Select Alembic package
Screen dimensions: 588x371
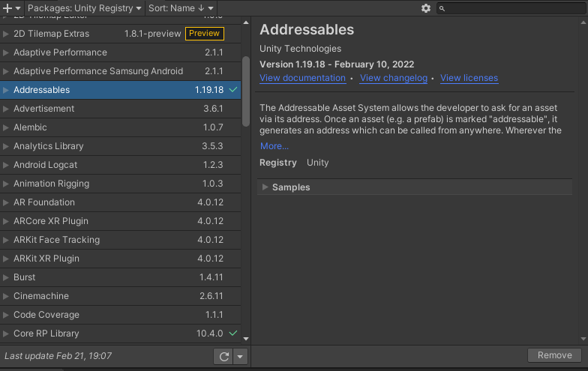click(120, 127)
